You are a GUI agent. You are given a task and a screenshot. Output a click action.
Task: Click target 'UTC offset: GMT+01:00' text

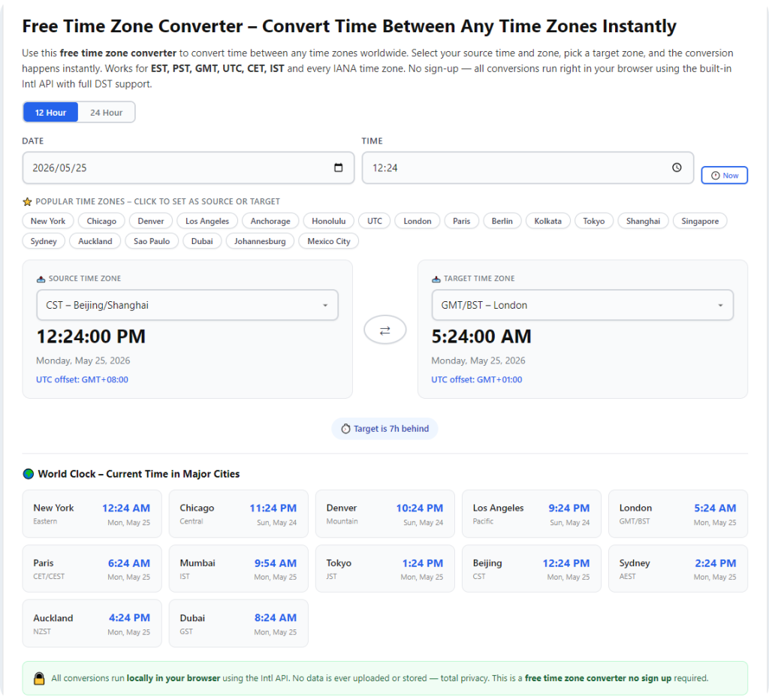[477, 380]
